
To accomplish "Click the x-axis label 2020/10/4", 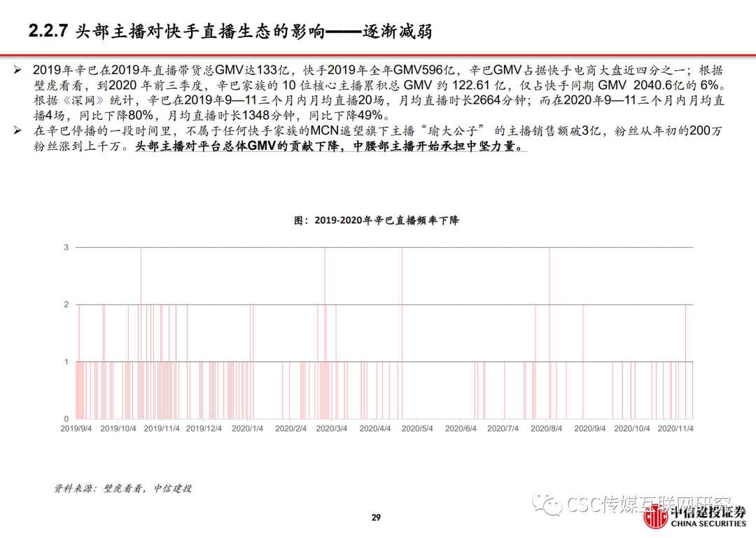I will coord(632,429).
